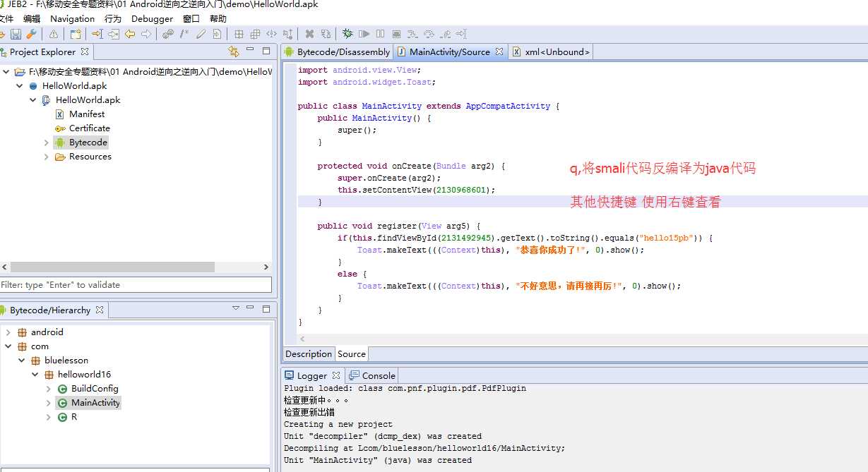The width and height of the screenshot is (868, 472).
Task: Click the yellow back arrow navigation icon
Action: coord(130,34)
